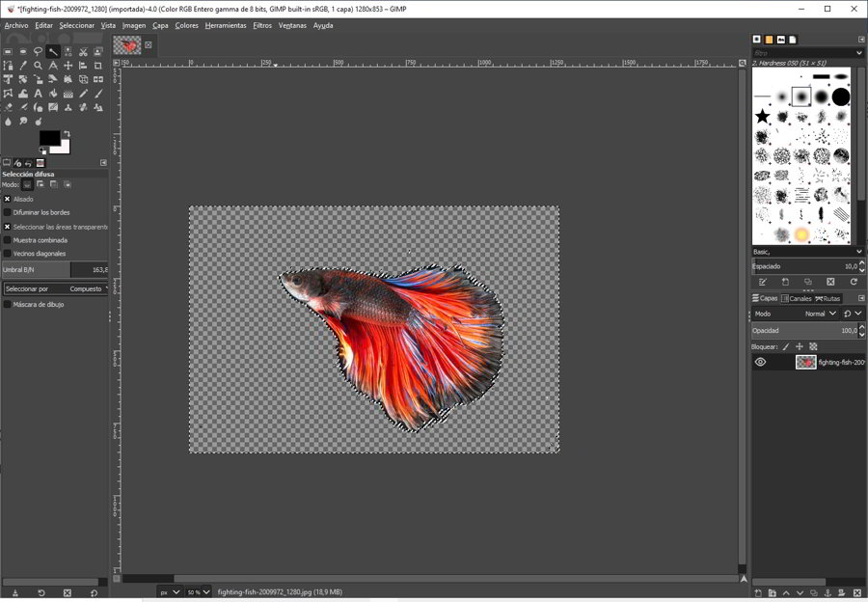
Task: Swap foreground and background colors
Action: pyautogui.click(x=66, y=134)
